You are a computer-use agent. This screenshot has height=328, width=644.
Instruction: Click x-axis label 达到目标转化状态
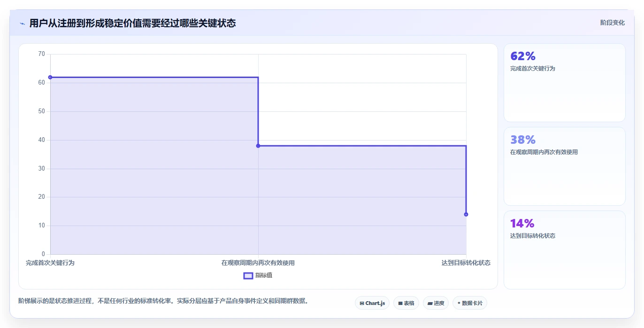(x=466, y=263)
